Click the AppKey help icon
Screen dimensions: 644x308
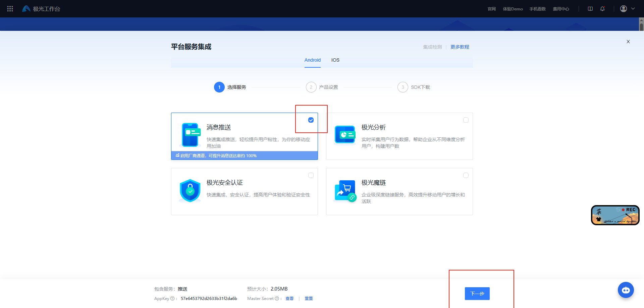[x=172, y=299]
